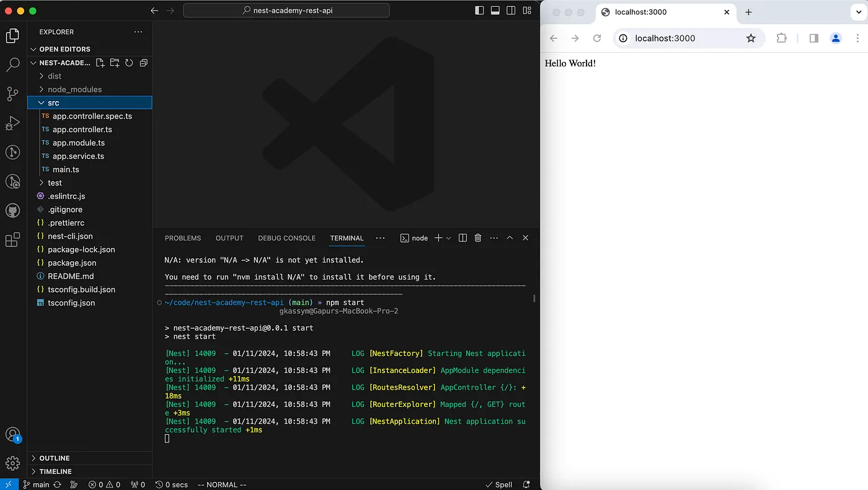Image resolution: width=868 pixels, height=490 pixels.
Task: Open the terminal profile dropdown arrow
Action: (448, 238)
